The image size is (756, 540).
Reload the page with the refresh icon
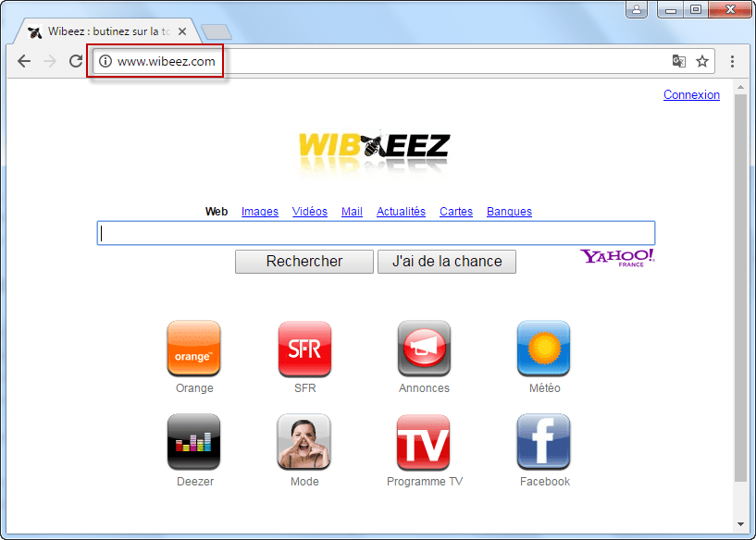76,61
